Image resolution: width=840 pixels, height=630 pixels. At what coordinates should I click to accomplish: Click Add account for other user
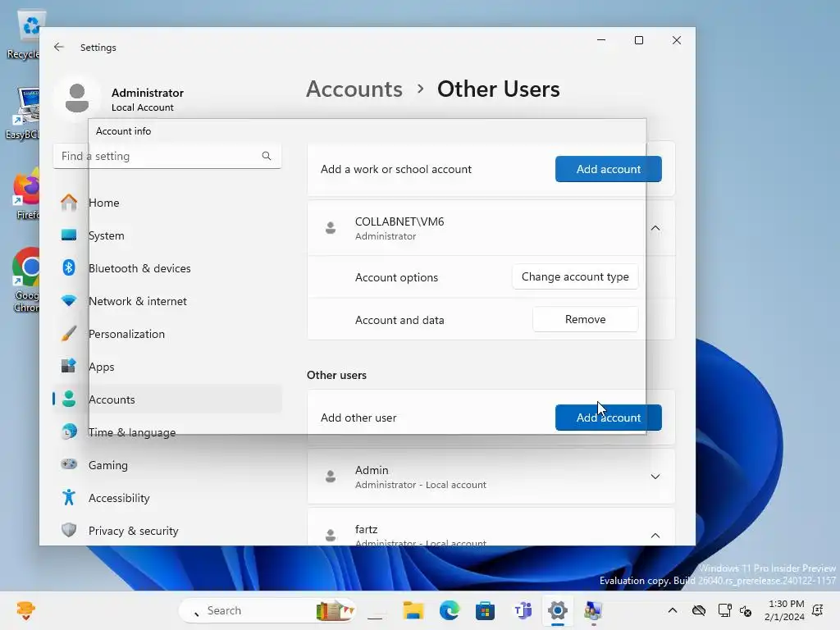tap(608, 418)
